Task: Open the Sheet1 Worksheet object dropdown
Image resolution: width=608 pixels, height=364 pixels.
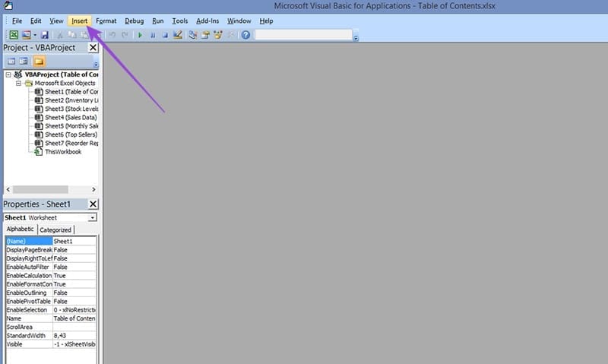Action: pos(92,218)
